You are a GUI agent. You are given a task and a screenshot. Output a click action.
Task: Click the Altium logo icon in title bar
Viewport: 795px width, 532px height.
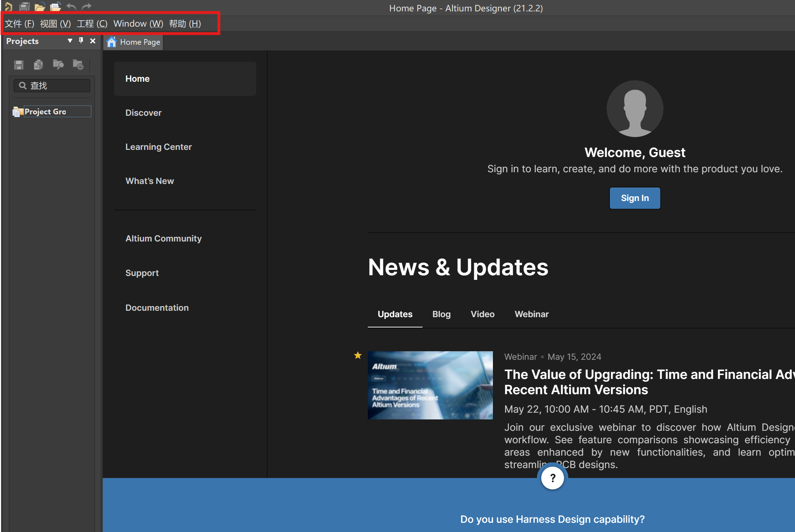pyautogui.click(x=9, y=6)
